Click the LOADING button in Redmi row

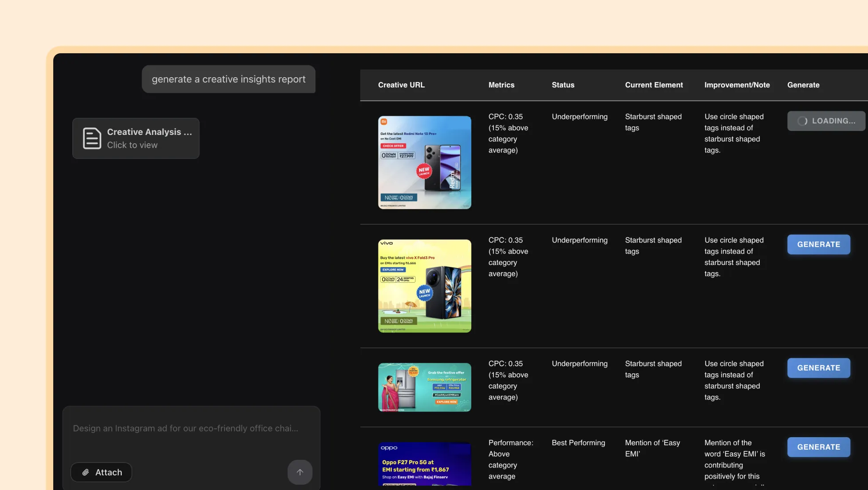826,121
